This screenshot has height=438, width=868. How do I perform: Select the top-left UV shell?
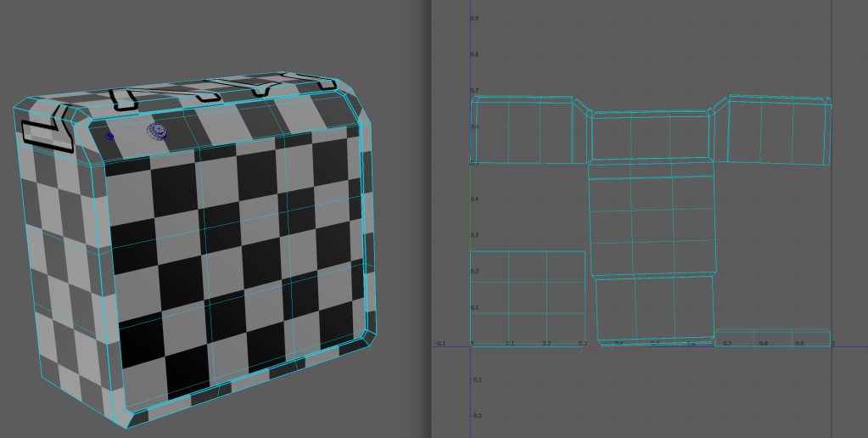[x=522, y=132]
